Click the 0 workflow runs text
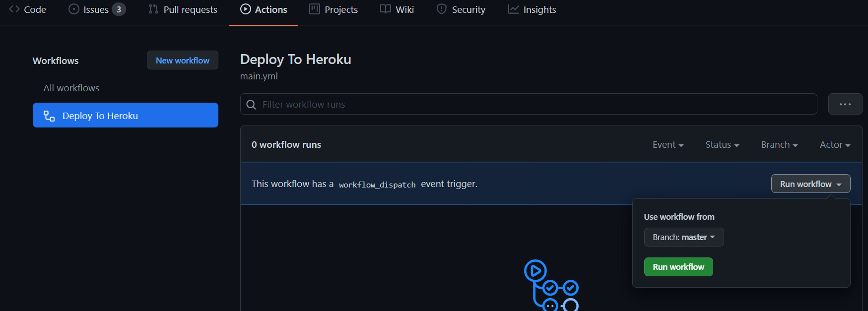This screenshot has width=868, height=311. [x=286, y=144]
